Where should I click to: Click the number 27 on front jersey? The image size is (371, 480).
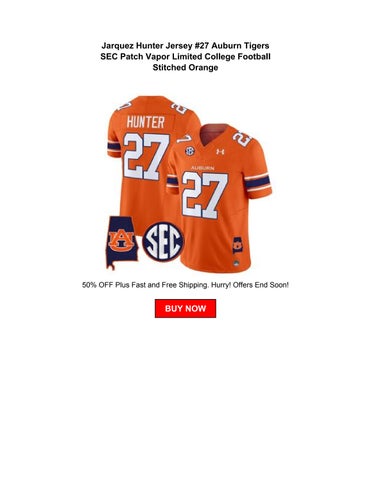pos(205,195)
